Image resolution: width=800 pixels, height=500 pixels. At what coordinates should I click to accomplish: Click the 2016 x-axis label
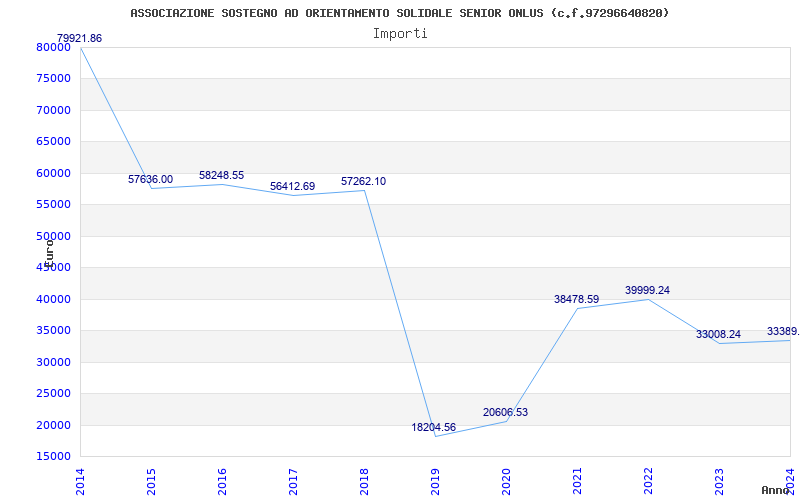click(222, 482)
